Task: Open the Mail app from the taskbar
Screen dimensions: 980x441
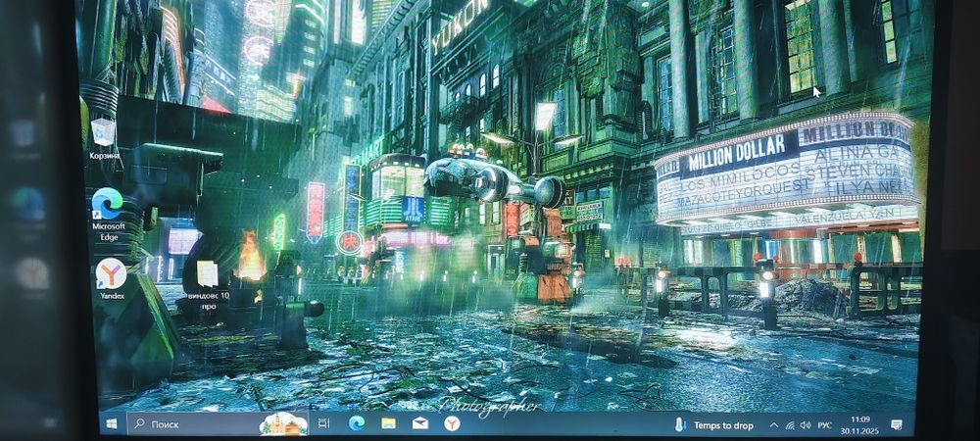Action: pyautogui.click(x=420, y=423)
